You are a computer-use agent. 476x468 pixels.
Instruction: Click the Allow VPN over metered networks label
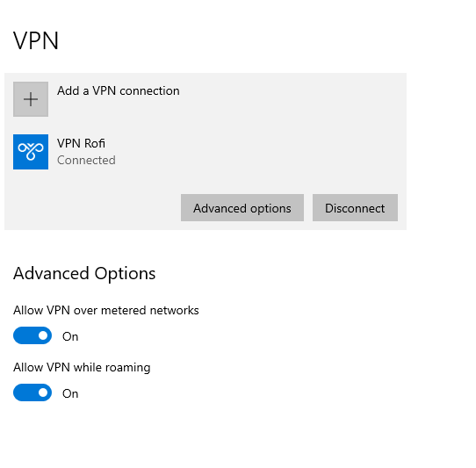pyautogui.click(x=106, y=310)
